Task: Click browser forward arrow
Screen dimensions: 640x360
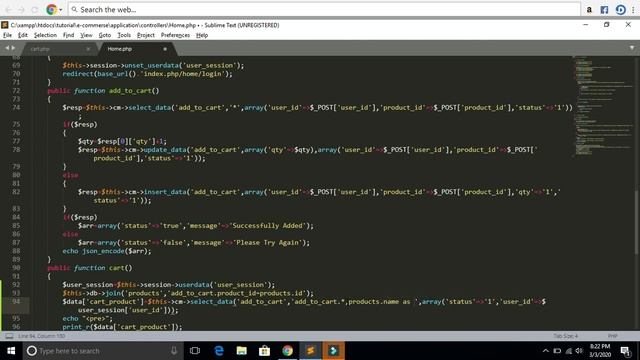Action: (22, 9)
